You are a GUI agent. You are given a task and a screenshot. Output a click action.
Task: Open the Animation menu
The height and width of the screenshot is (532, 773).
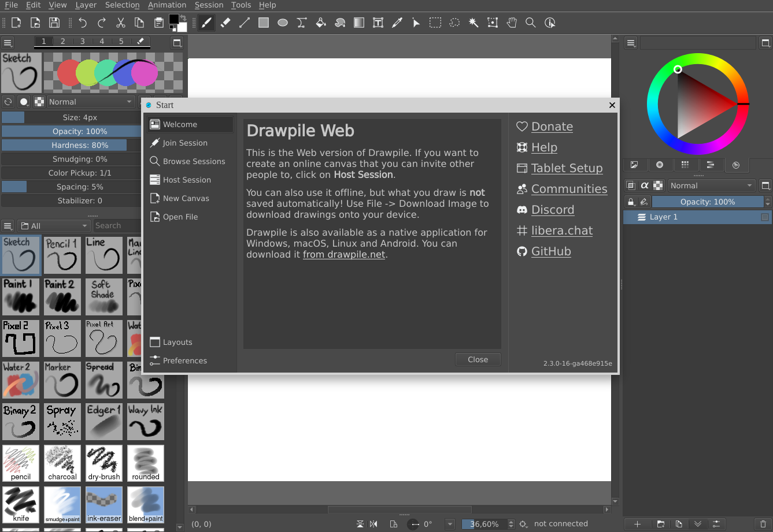click(x=167, y=5)
